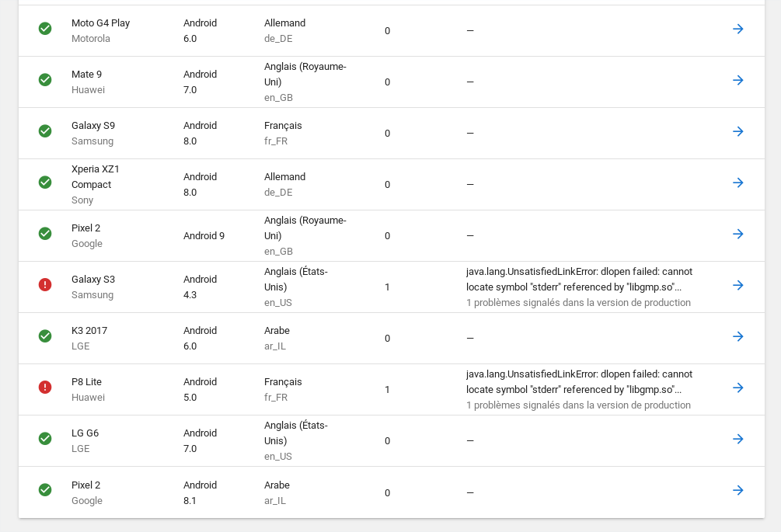The width and height of the screenshot is (781, 532).
Task: Click the green success icon for K3 2017
Action: (x=45, y=336)
